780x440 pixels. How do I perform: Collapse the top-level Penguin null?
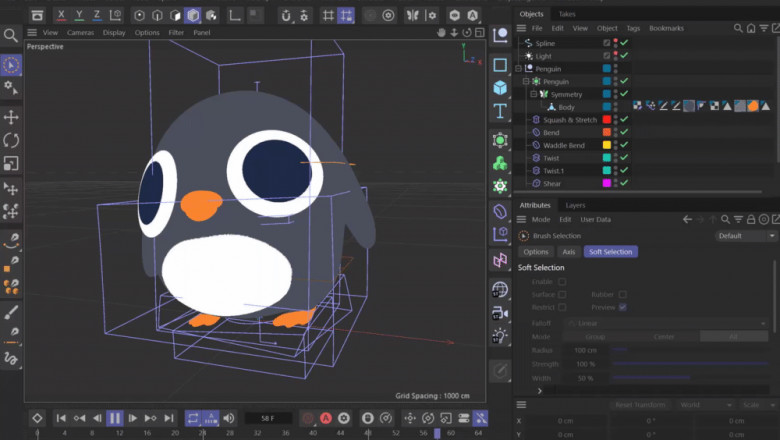[518, 69]
